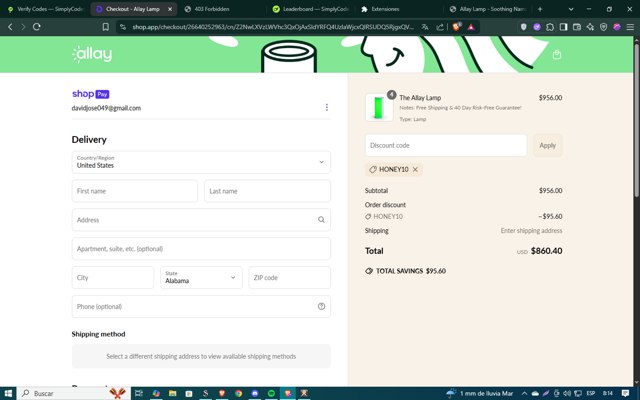
Task: Open the extensions puzzle icon
Action: pyautogui.click(x=550, y=27)
